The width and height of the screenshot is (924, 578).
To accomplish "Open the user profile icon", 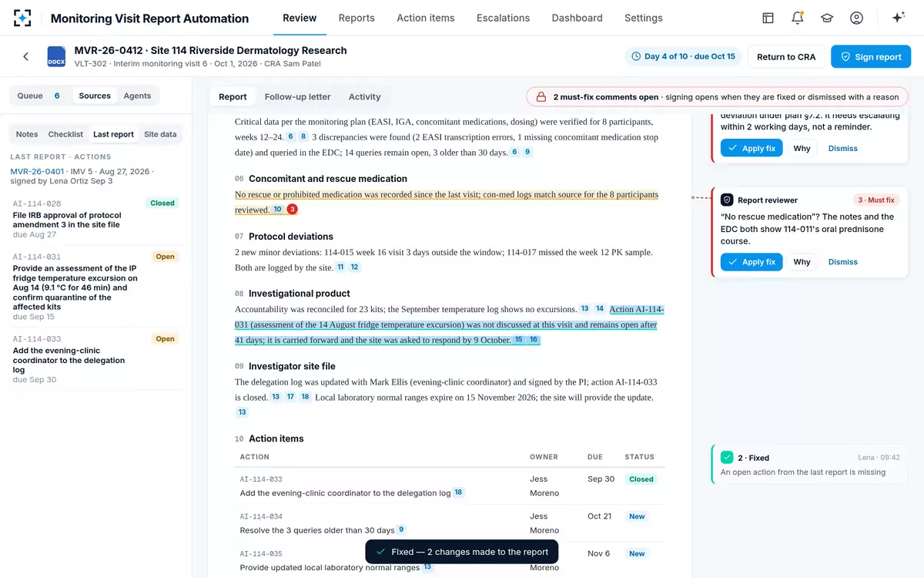I will [x=856, y=18].
